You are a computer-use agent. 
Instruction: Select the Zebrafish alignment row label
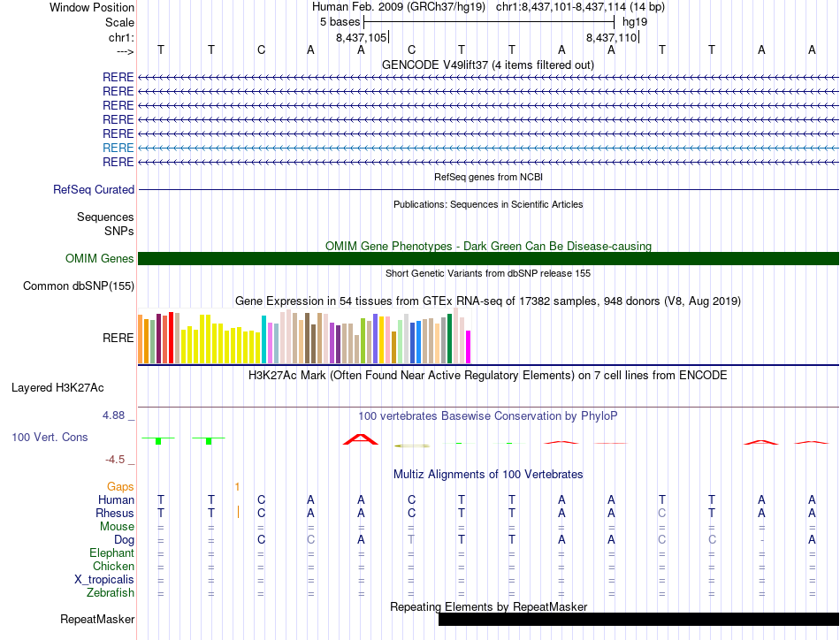tap(111, 593)
